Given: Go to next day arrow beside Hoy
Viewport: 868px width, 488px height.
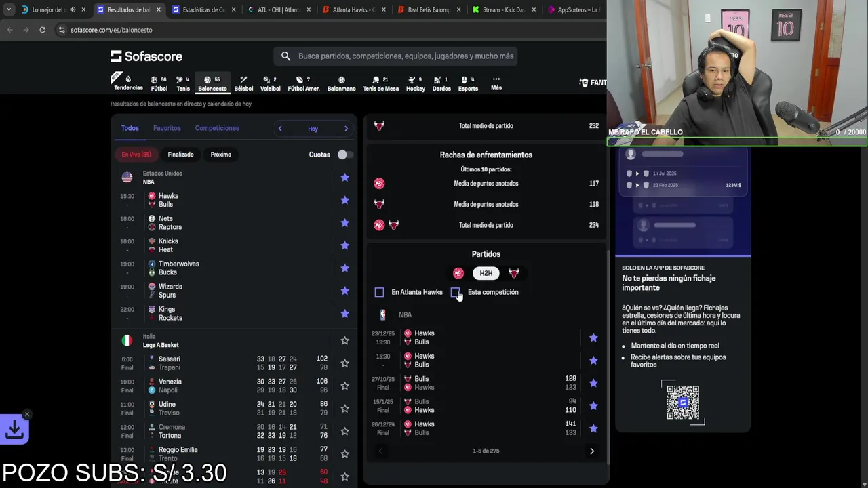Looking at the screenshot, I should [x=346, y=129].
